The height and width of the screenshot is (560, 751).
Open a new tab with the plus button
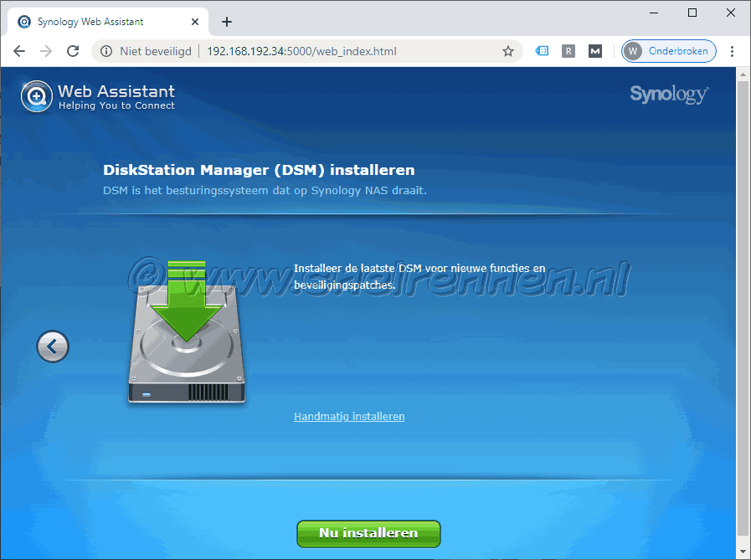(x=227, y=22)
